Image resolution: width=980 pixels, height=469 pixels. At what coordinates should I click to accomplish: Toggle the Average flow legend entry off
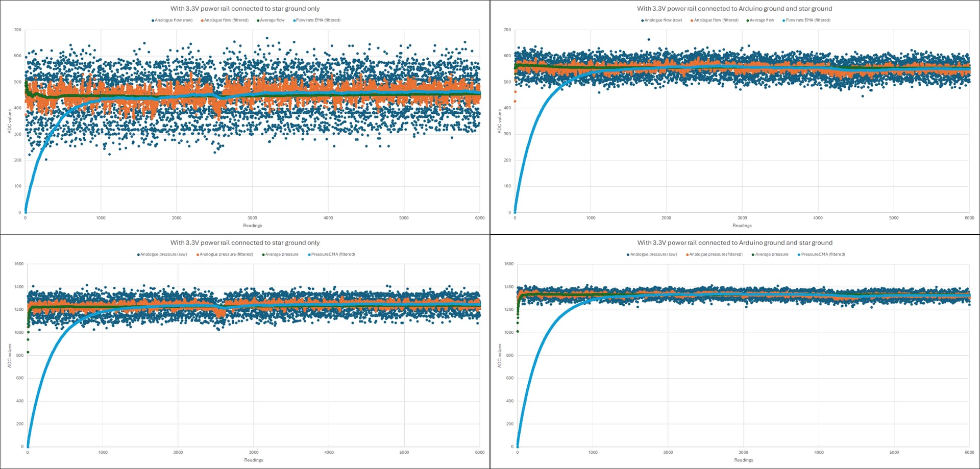tap(259, 20)
